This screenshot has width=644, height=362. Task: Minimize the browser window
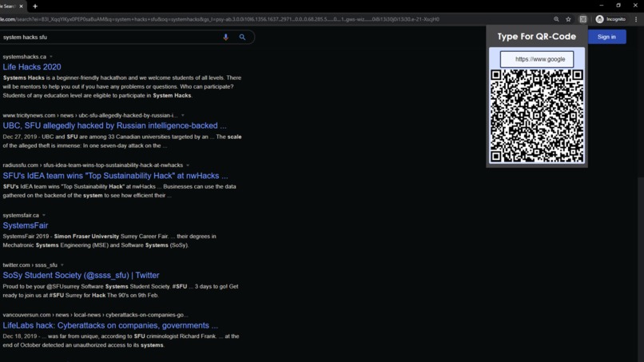tap(602, 6)
